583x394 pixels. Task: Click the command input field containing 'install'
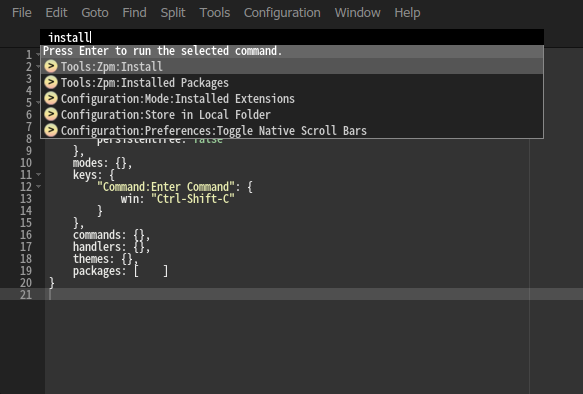tap(292, 37)
